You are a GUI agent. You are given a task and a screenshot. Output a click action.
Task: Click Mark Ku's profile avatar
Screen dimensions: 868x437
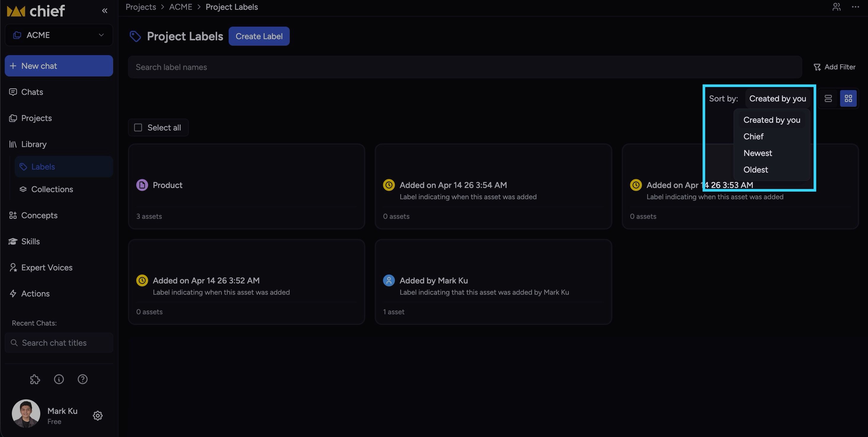click(x=26, y=414)
